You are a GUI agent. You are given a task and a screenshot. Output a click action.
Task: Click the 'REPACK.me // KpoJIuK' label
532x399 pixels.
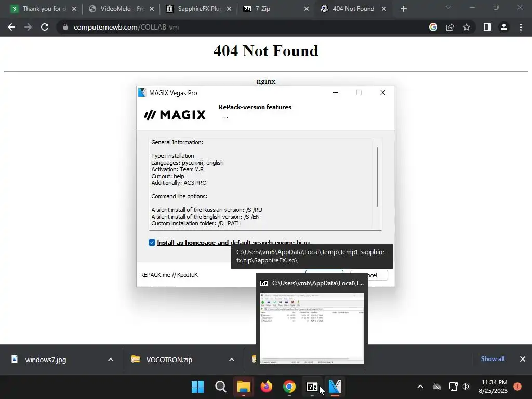point(169,275)
